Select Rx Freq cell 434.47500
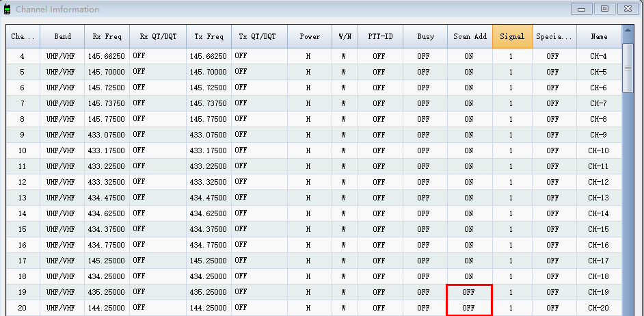Image resolution: width=644 pixels, height=316 pixels. (x=107, y=198)
